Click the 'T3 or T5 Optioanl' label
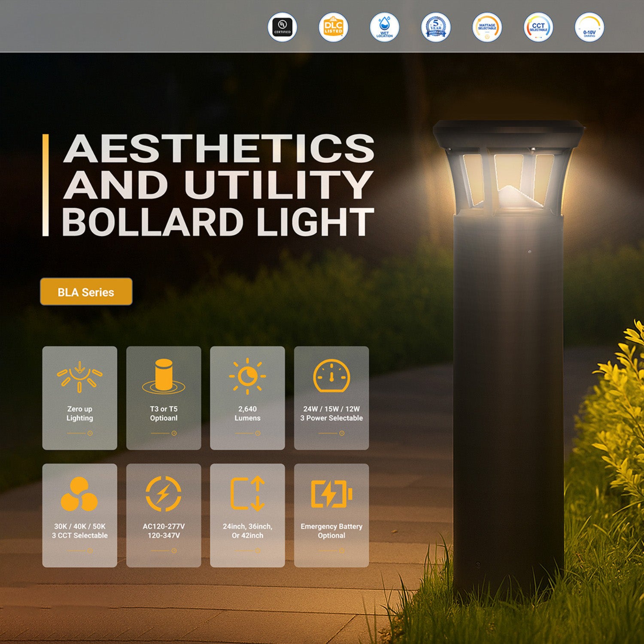644x644 pixels. pos(164,413)
